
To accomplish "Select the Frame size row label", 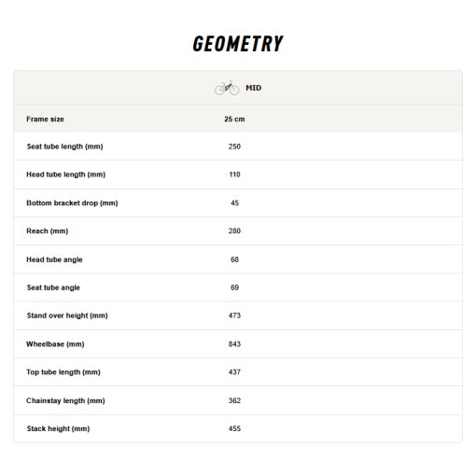I will coord(45,119).
